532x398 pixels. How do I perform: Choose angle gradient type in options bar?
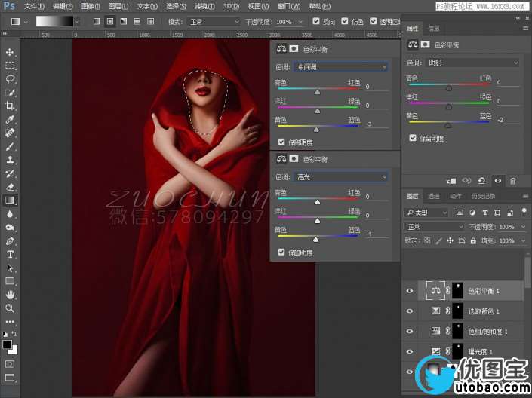tap(124, 22)
